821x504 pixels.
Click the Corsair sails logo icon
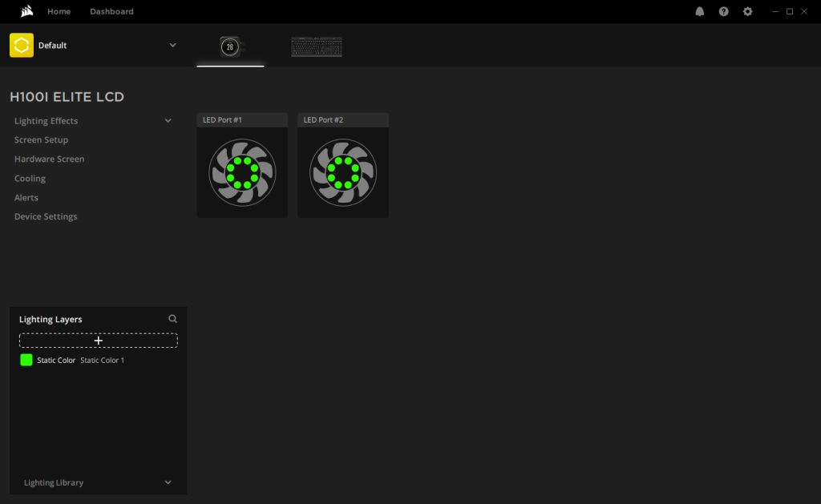[x=26, y=11]
